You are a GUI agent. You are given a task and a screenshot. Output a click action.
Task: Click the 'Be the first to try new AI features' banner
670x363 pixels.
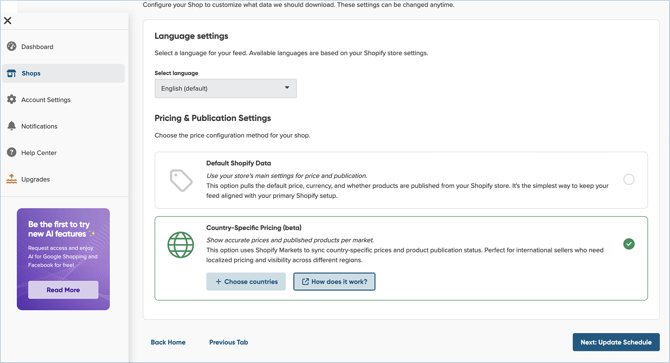tap(63, 259)
